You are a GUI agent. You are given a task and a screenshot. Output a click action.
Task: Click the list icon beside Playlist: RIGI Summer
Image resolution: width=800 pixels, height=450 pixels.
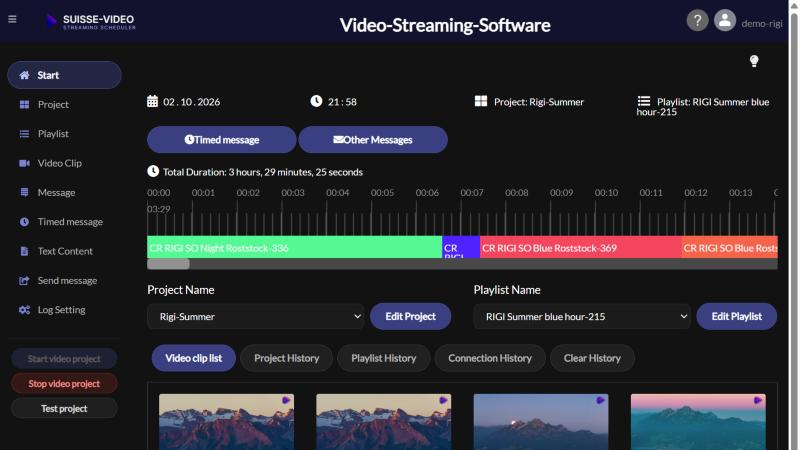click(644, 101)
